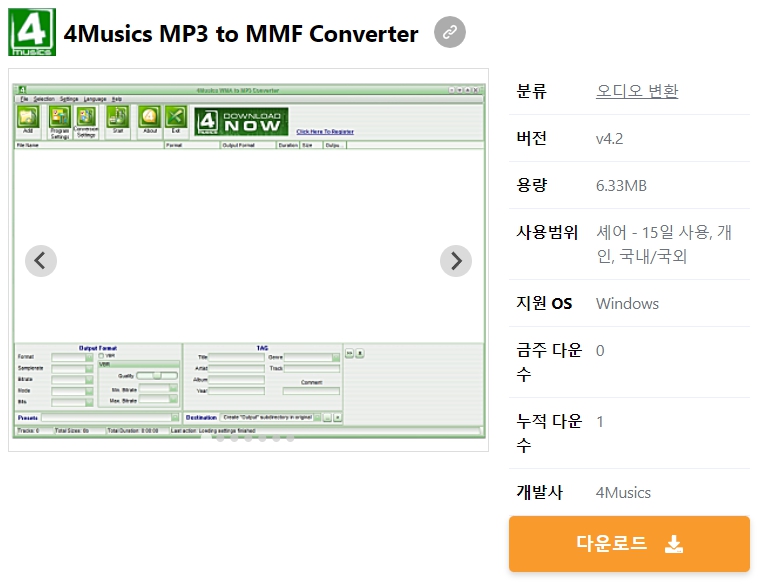
Task: Click the total download count 1
Action: [x=600, y=422]
